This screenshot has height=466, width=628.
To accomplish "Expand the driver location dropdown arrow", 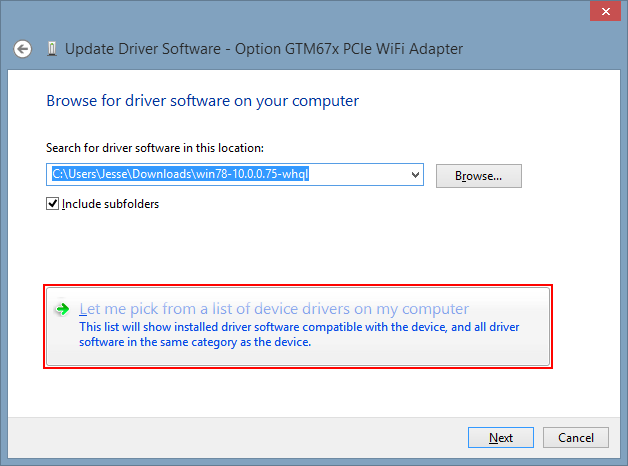I will click(415, 175).
